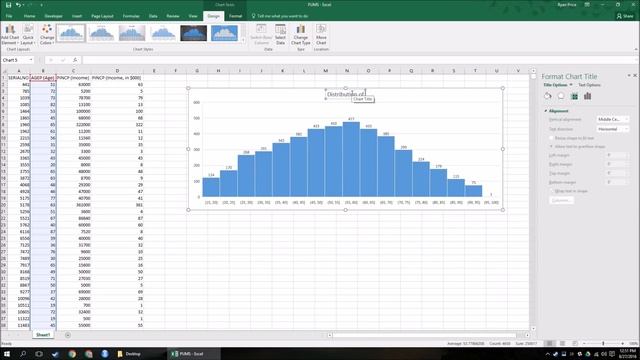
Task: Click the Bottom margin field
Action: click(x=617, y=182)
